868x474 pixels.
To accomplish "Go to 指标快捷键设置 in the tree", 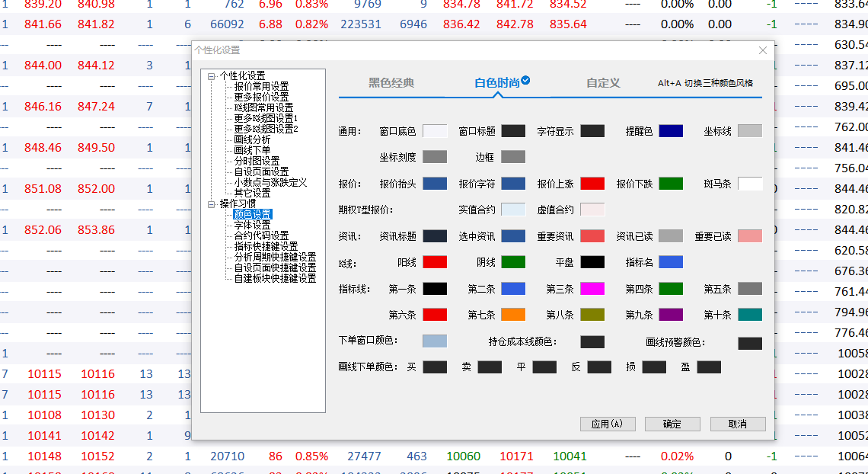I will tap(266, 247).
